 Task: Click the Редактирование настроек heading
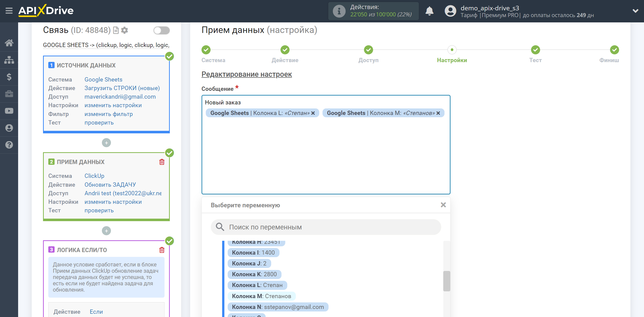click(x=247, y=74)
